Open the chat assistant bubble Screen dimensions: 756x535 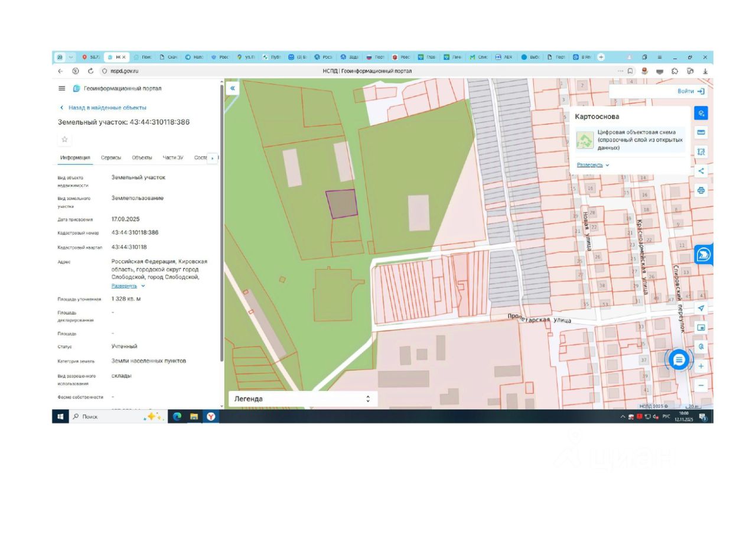(679, 359)
